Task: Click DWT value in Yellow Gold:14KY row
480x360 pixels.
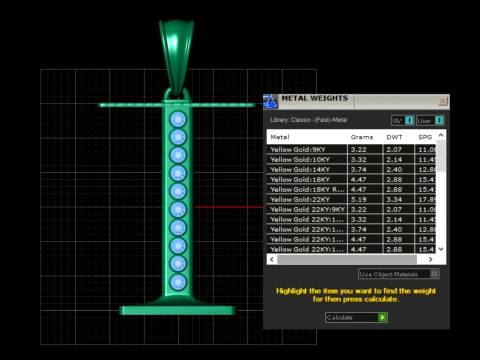Action: [x=394, y=169]
